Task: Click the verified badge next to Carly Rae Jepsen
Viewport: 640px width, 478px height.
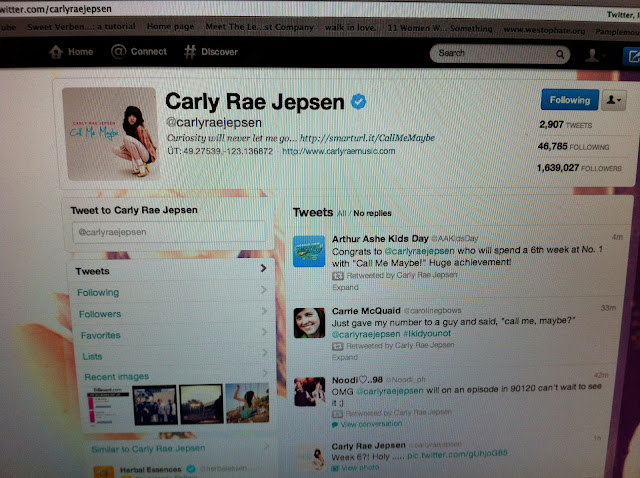Action: [x=359, y=101]
